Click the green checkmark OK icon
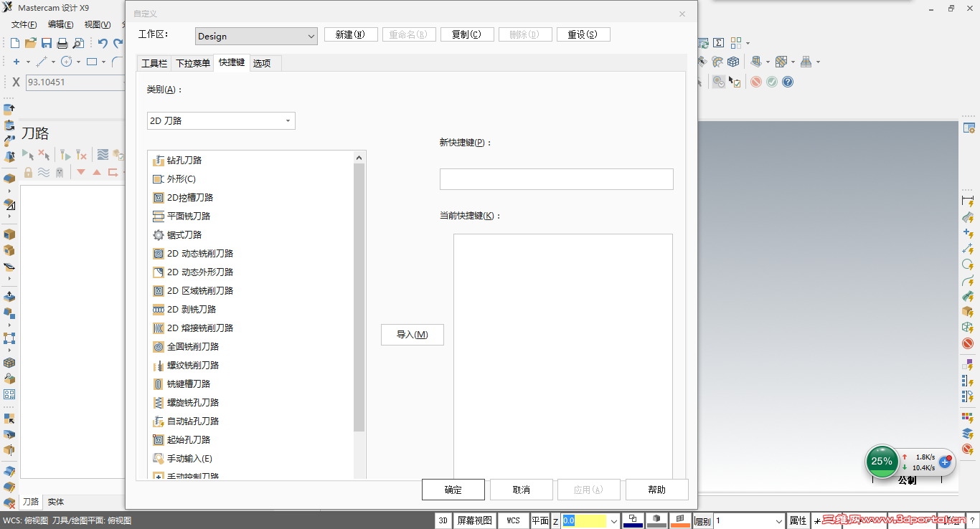The image size is (980, 529). pos(772,82)
